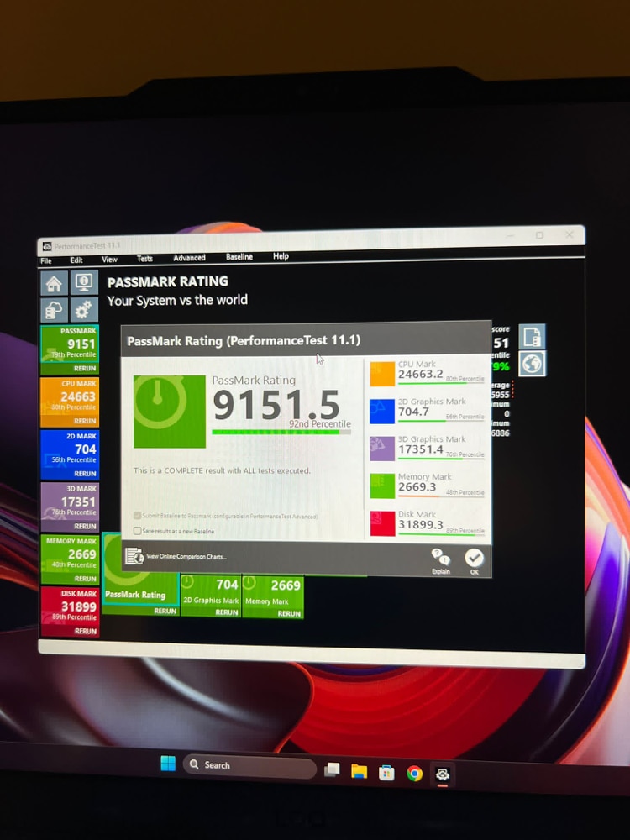
Task: Click RERUN on the CPU Mark tile
Action: click(x=85, y=421)
